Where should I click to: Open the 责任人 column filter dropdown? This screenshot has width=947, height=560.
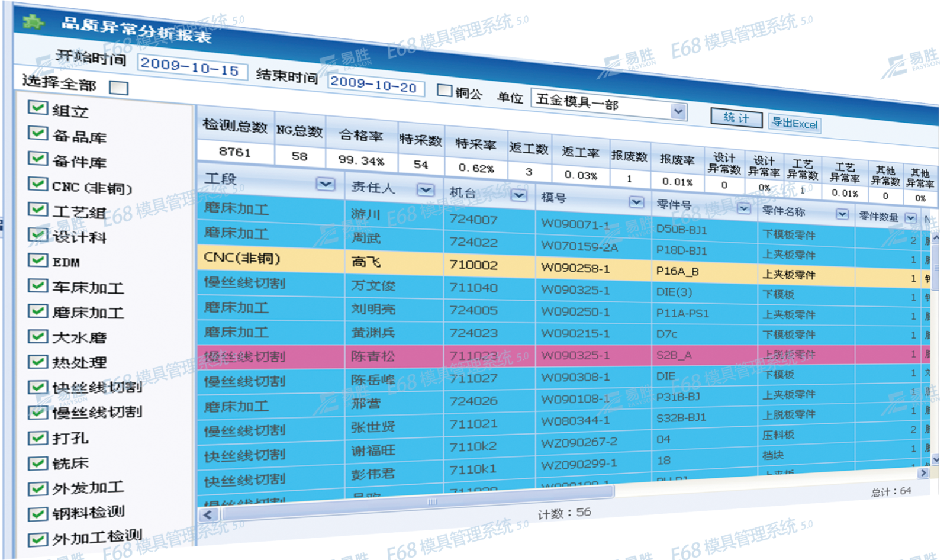(426, 189)
